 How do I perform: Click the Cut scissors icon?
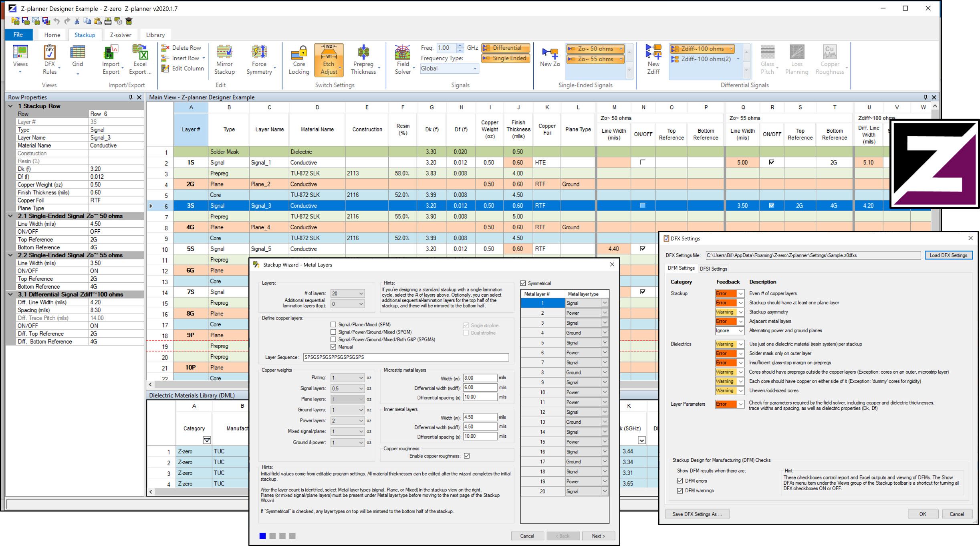click(x=77, y=21)
